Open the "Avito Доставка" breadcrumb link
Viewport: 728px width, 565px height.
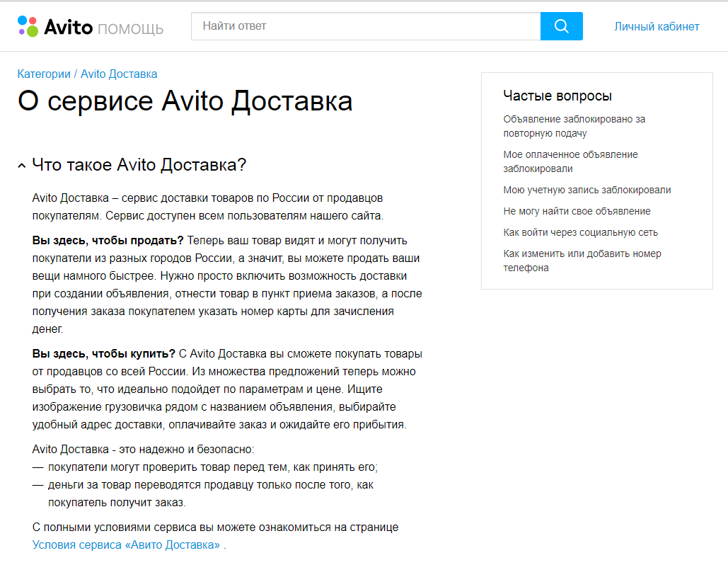point(119,74)
